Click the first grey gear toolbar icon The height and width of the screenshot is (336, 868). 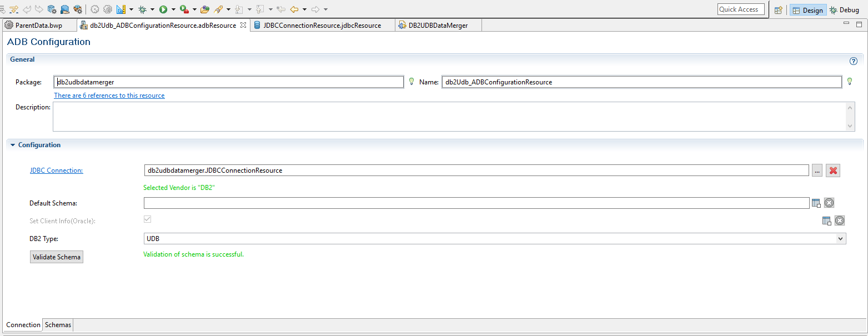(95, 9)
